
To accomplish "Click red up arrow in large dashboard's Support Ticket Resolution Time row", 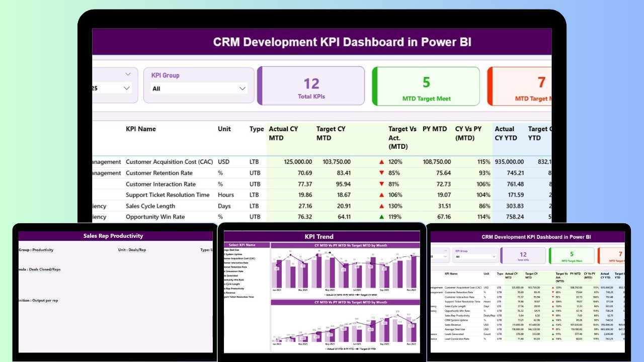I will (x=381, y=195).
